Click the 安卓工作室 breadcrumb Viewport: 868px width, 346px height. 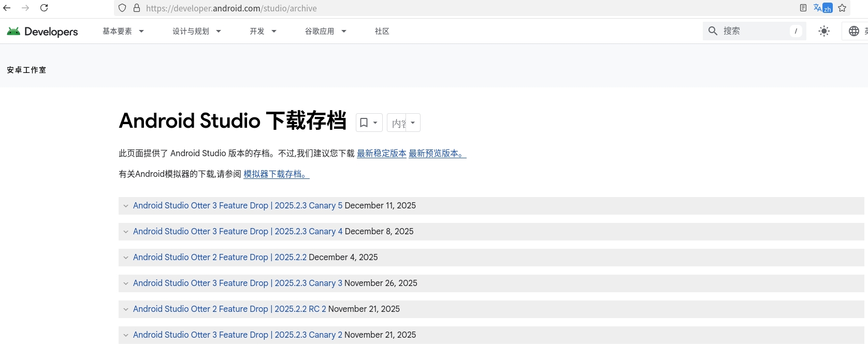(26, 70)
